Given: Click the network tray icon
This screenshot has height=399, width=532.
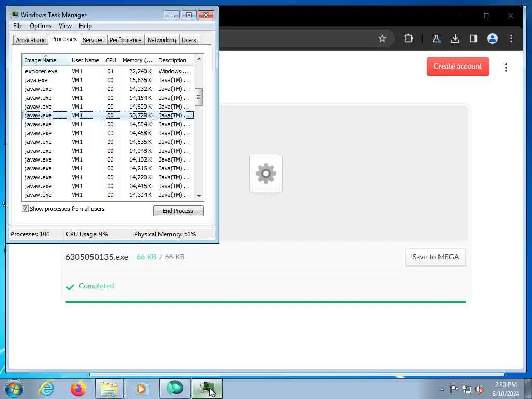Looking at the screenshot, I should [x=467, y=389].
